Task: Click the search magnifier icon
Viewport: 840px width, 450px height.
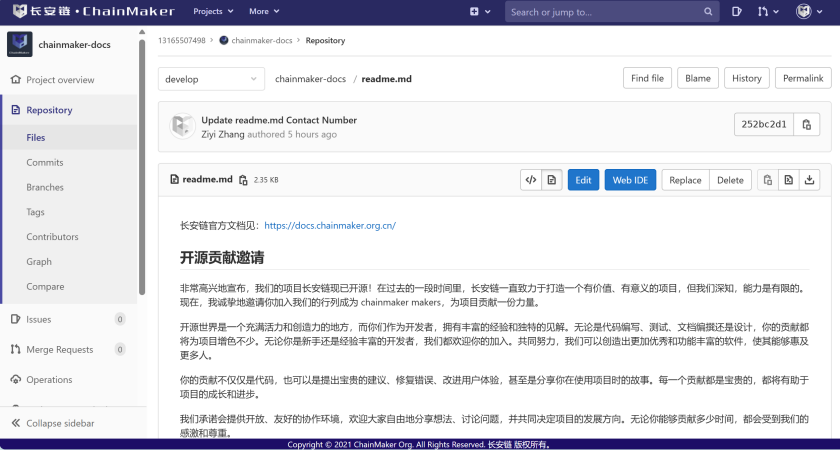Action: (x=708, y=11)
